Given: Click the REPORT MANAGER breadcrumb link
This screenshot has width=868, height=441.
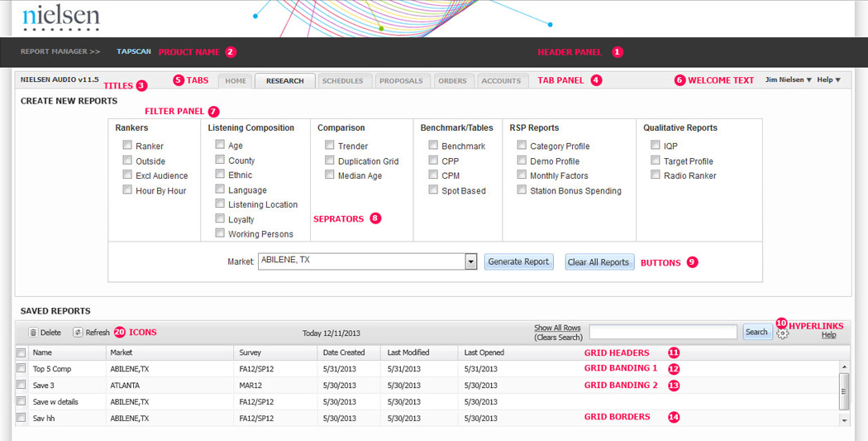Looking at the screenshot, I should (60, 51).
